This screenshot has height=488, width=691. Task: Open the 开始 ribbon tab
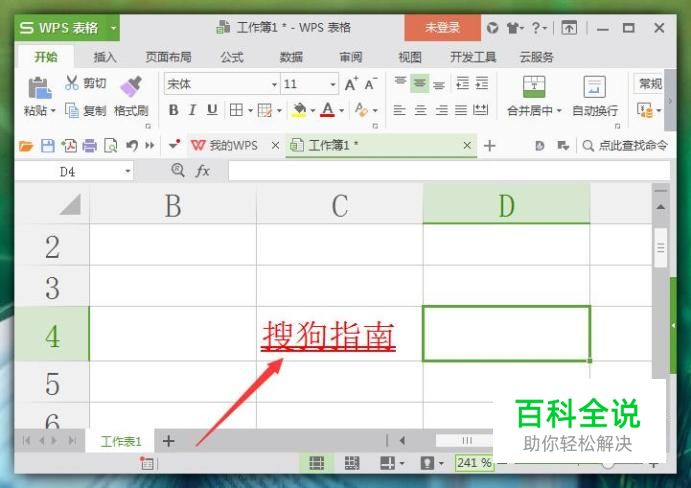click(46, 57)
